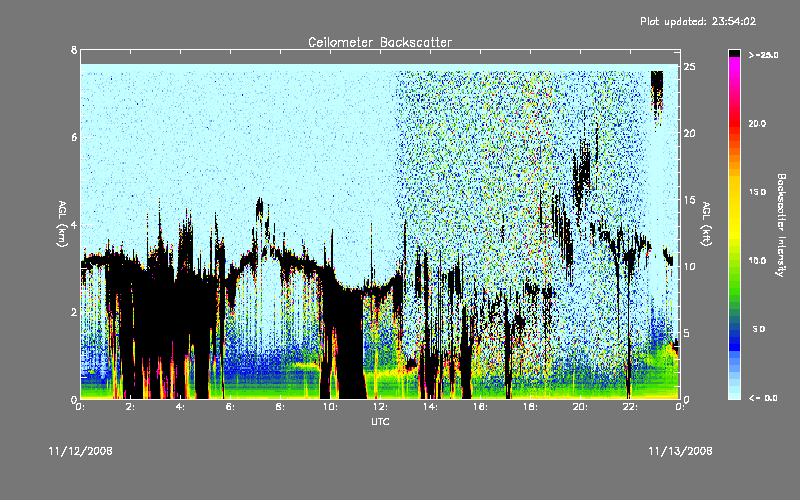Click the '25' tick on the kft axis
800x500 pixels.
[x=689, y=67]
